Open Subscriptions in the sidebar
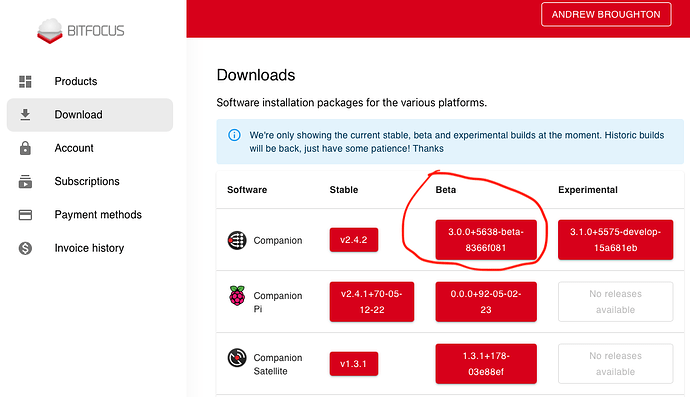The height and width of the screenshot is (397, 690). [x=90, y=181]
